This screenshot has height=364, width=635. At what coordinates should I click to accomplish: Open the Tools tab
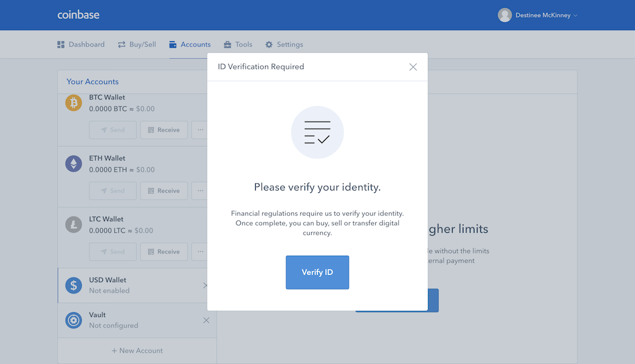(238, 45)
